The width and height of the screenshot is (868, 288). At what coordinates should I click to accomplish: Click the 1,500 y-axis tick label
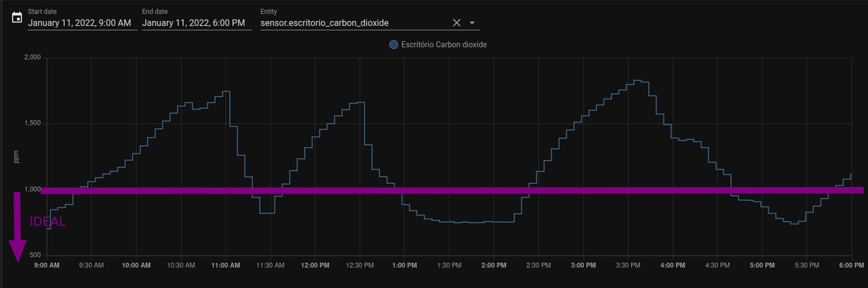pos(33,123)
